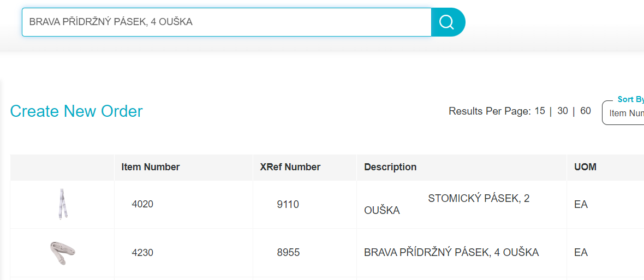Open the stomický pásek product thumbnail
The width and height of the screenshot is (644, 280).
[x=62, y=205]
